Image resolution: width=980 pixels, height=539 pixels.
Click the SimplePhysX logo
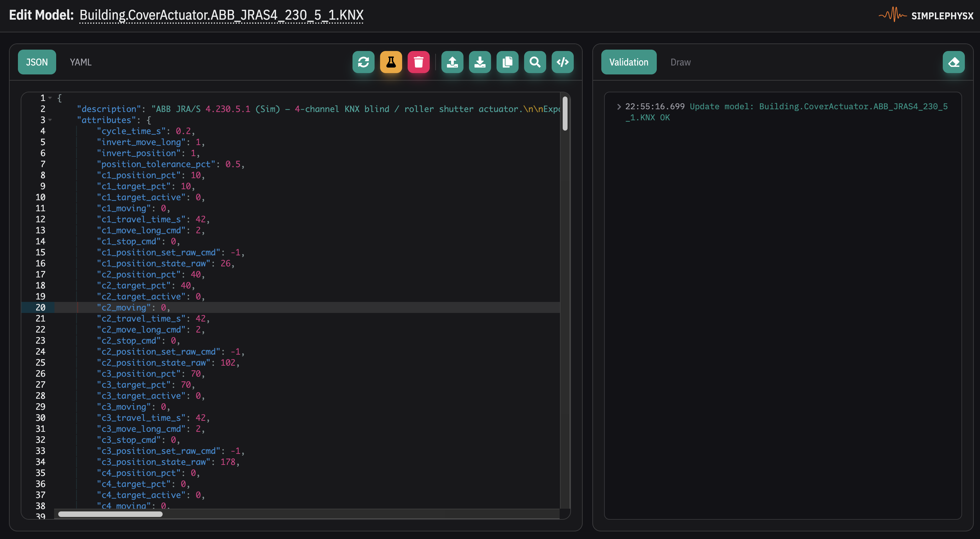click(926, 15)
